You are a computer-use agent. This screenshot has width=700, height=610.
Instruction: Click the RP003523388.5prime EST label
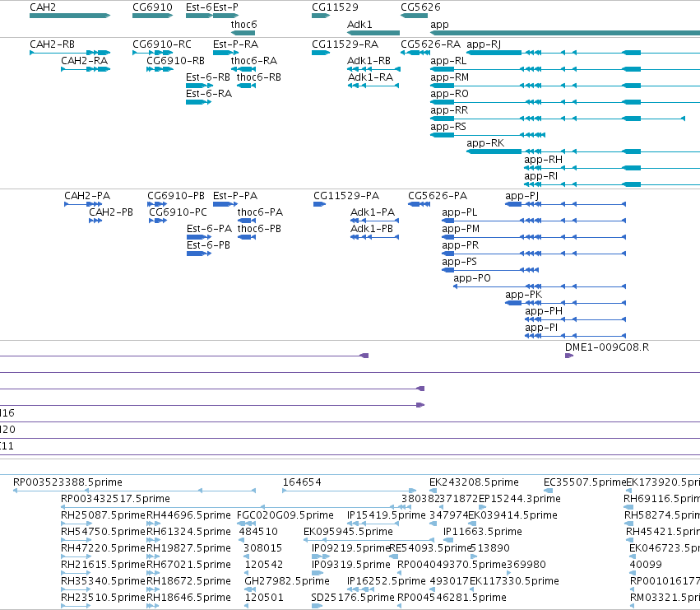coord(67,482)
